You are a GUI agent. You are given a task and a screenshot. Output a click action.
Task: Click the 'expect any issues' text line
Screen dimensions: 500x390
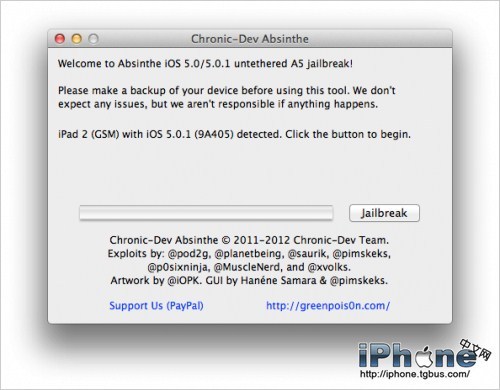pyautogui.click(x=218, y=104)
